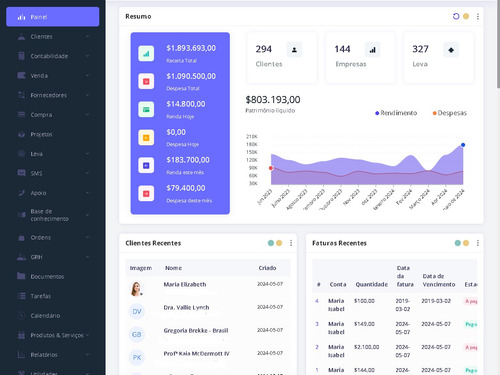Expand the Clientes menu chevron

(x=87, y=36)
